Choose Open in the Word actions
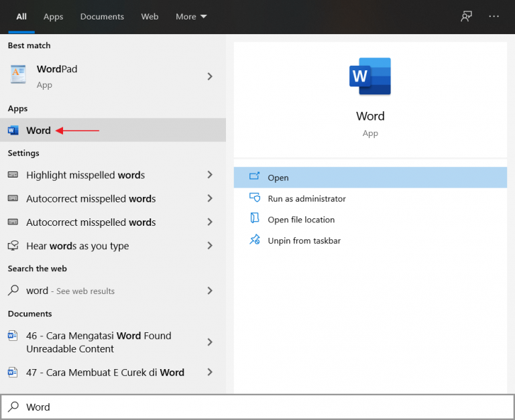 click(x=370, y=178)
